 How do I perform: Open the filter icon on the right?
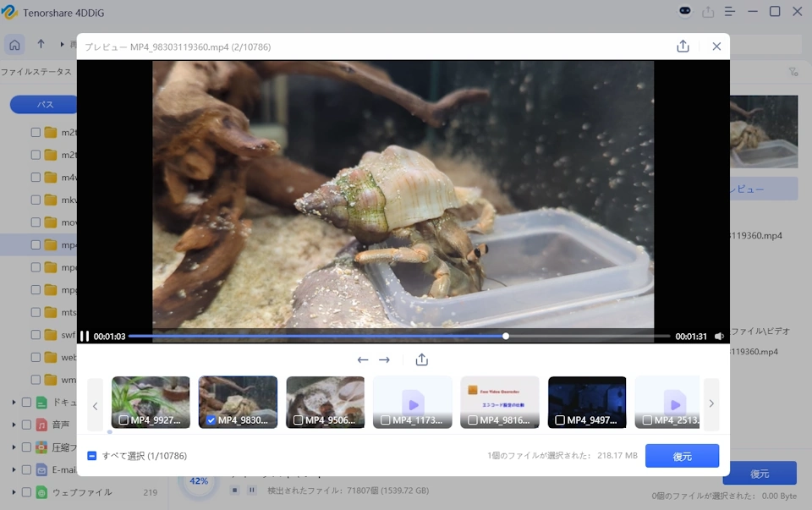tap(793, 72)
